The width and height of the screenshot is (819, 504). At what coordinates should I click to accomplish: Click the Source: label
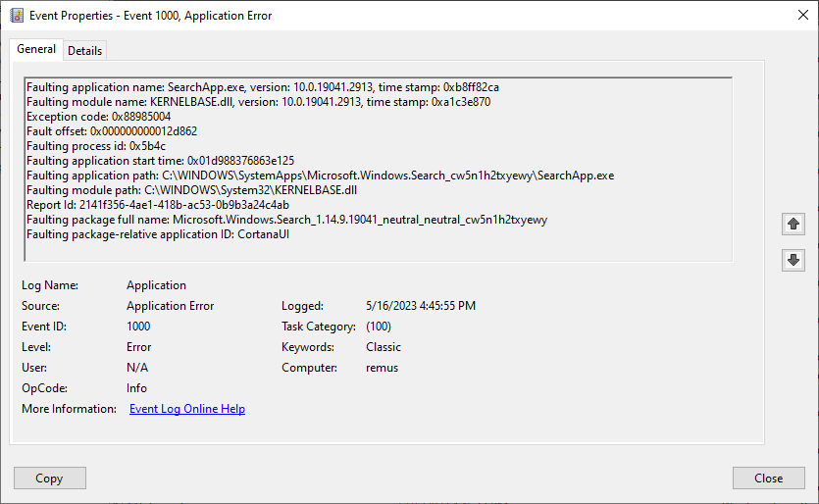(x=41, y=306)
